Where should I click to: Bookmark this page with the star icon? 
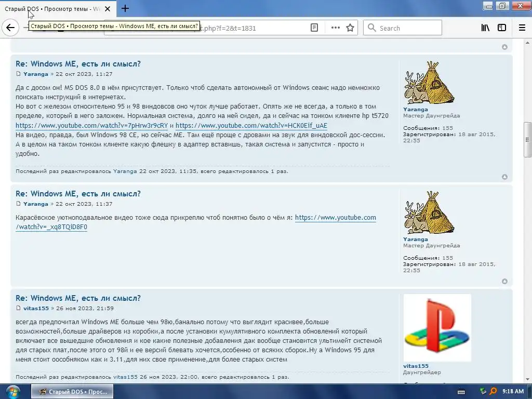(x=350, y=28)
